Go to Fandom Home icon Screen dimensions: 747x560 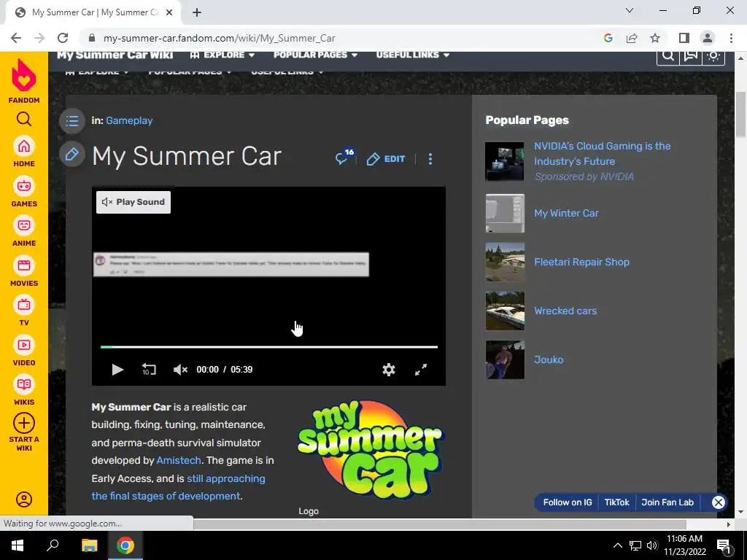point(24,146)
